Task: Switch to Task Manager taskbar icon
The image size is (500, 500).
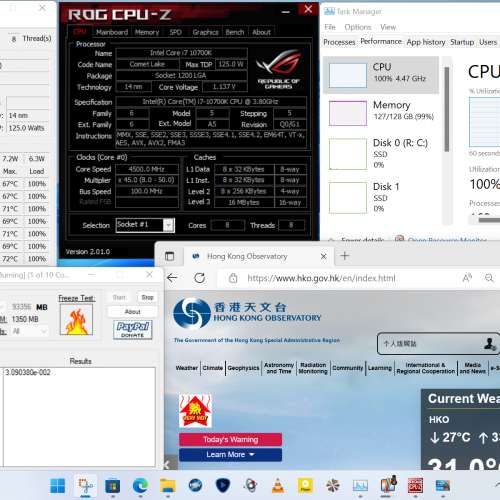Action: pos(360,486)
